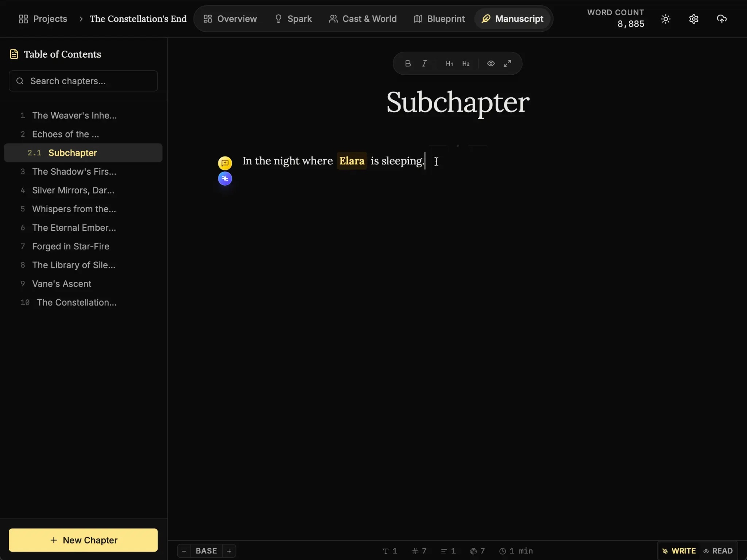This screenshot has height=560, width=747.
Task: Increase text size with the plus stepper
Action: click(229, 551)
